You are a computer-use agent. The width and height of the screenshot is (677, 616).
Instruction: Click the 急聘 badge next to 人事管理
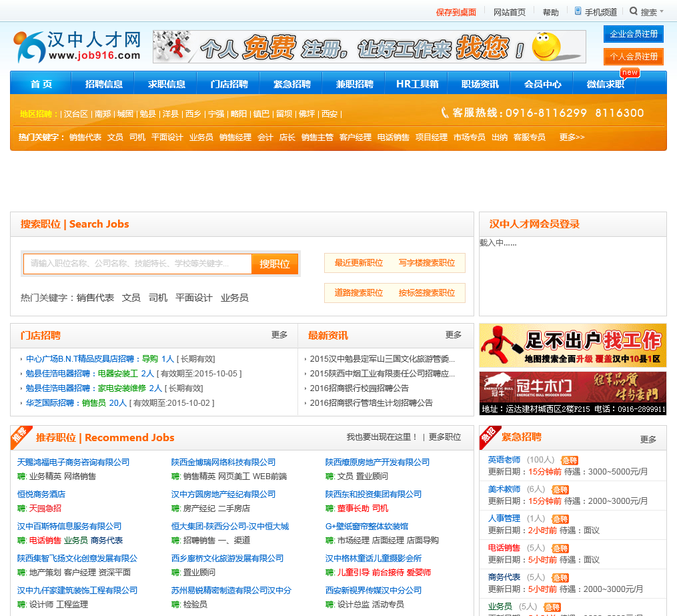560,519
